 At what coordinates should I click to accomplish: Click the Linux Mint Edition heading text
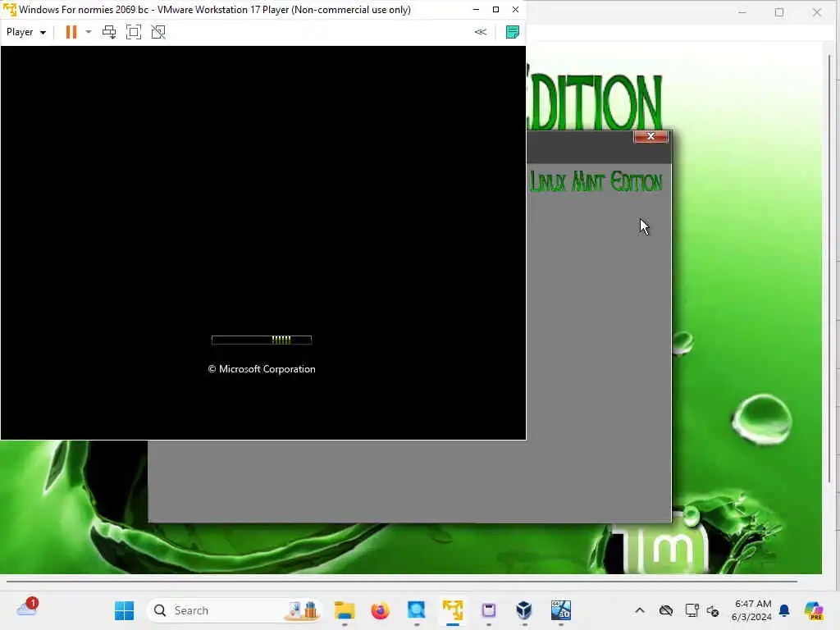pos(596,181)
